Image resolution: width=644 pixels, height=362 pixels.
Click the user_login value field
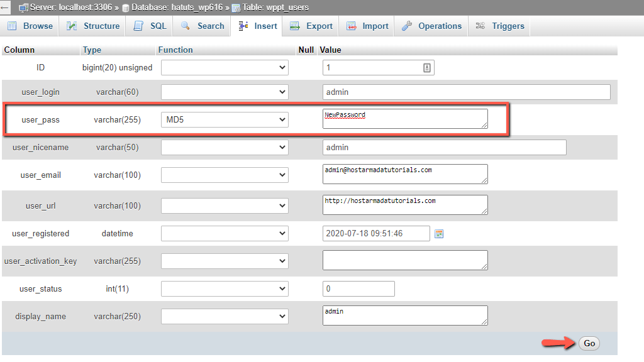(466, 92)
